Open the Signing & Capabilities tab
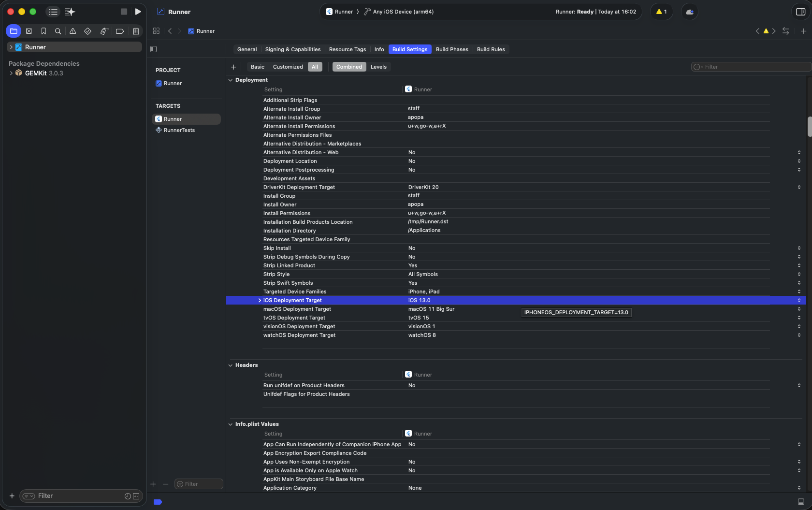 292,49
